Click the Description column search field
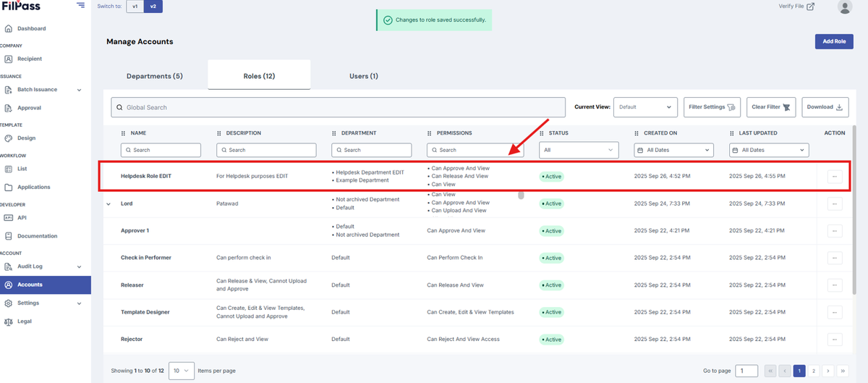This screenshot has width=868, height=383. (266, 150)
